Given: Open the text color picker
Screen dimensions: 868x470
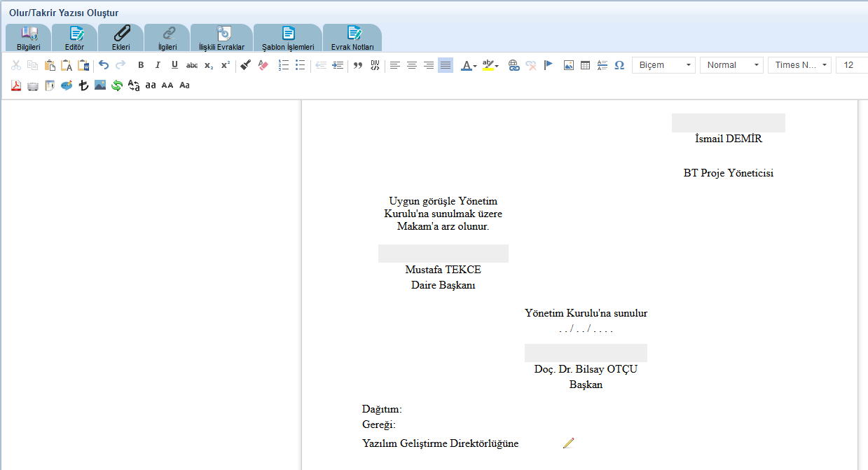Looking at the screenshot, I should click(x=468, y=65).
